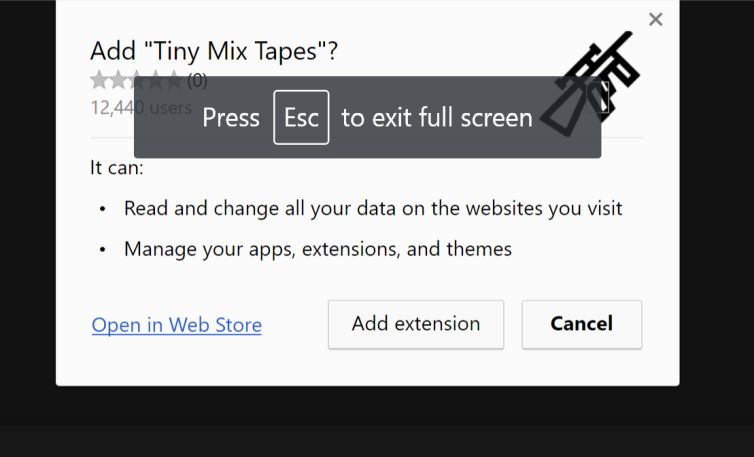This screenshot has height=457, width=754.
Task: Click the word Press in the overlay
Action: click(230, 118)
